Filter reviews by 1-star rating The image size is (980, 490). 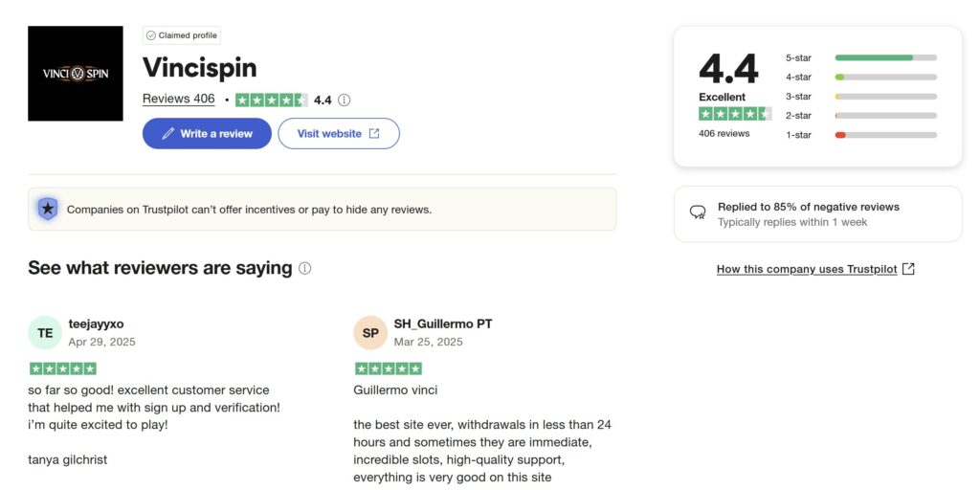(x=861, y=135)
